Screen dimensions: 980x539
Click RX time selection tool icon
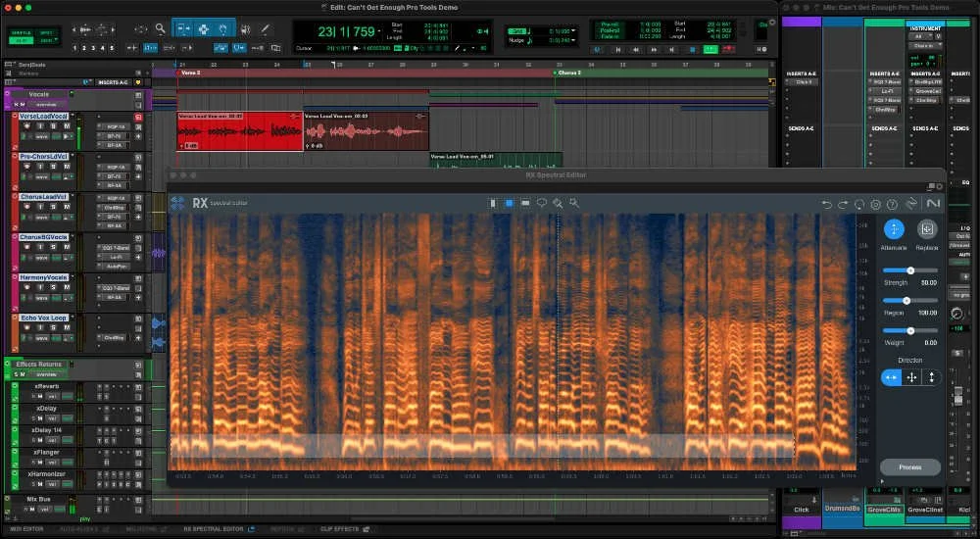pos(493,203)
